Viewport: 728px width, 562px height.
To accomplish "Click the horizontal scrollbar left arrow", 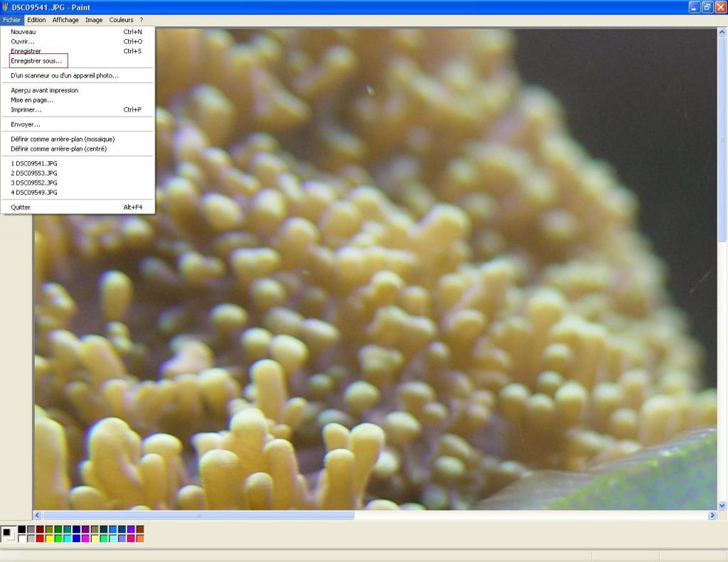I will 38,515.
